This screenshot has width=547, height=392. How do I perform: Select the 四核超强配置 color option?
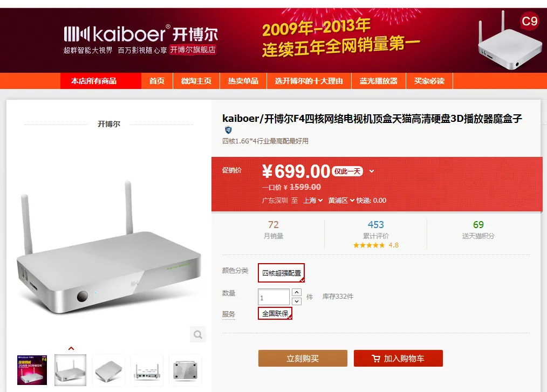click(x=281, y=273)
